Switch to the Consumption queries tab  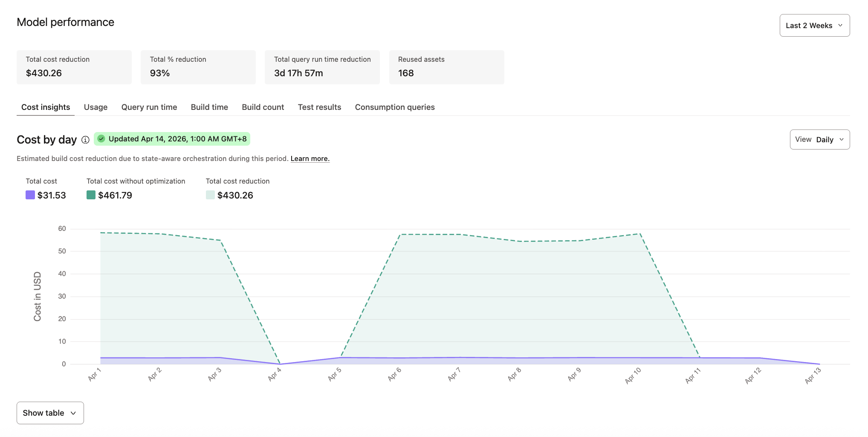tap(395, 107)
